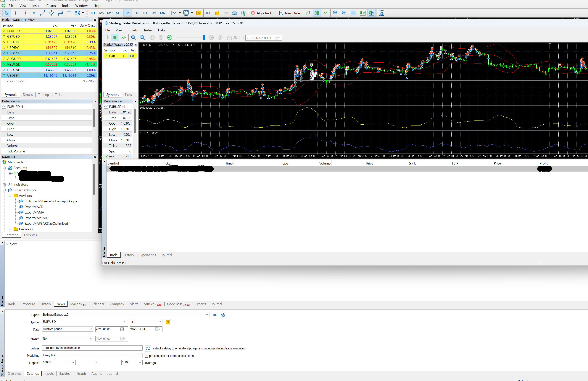Click the signals broadcast icon
The height and width of the screenshot is (381, 588).
(226, 13)
